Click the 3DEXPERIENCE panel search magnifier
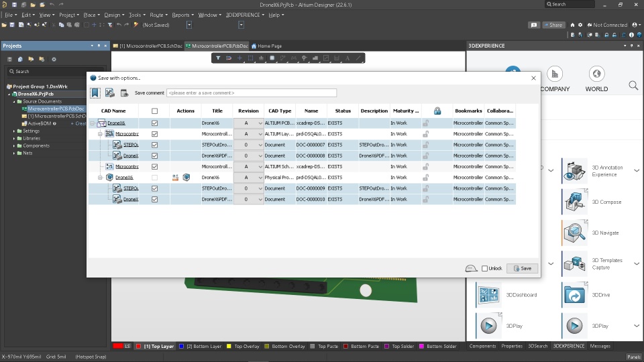Image resolution: width=644 pixels, height=362 pixels. coord(633,85)
